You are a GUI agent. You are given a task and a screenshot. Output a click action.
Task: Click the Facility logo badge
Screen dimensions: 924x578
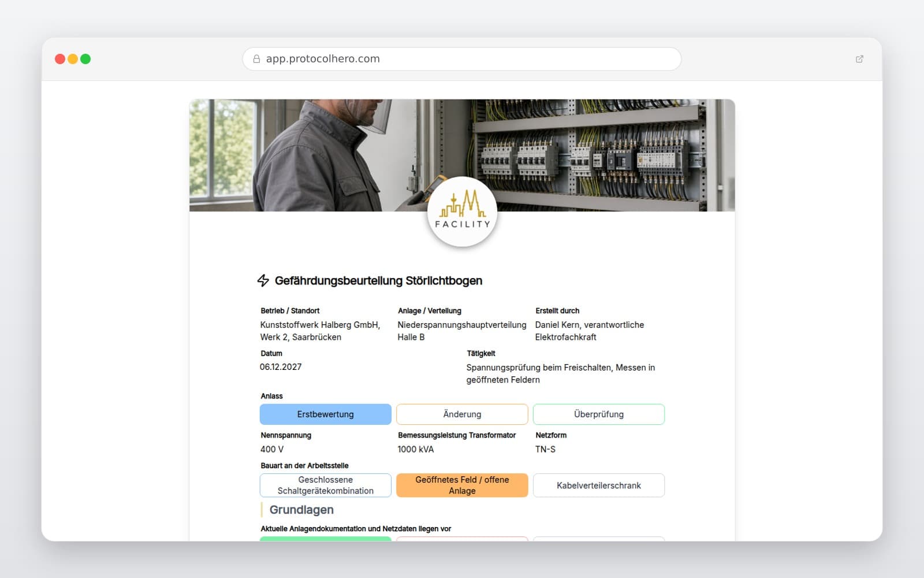pos(462,212)
